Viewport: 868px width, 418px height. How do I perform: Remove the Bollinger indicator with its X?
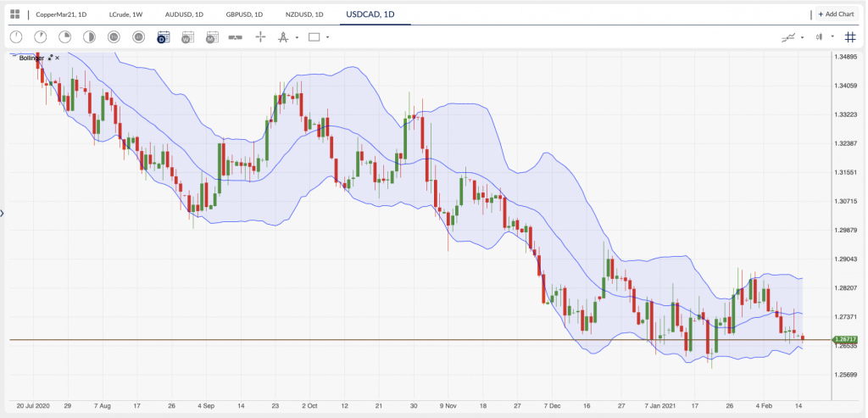(x=58, y=58)
